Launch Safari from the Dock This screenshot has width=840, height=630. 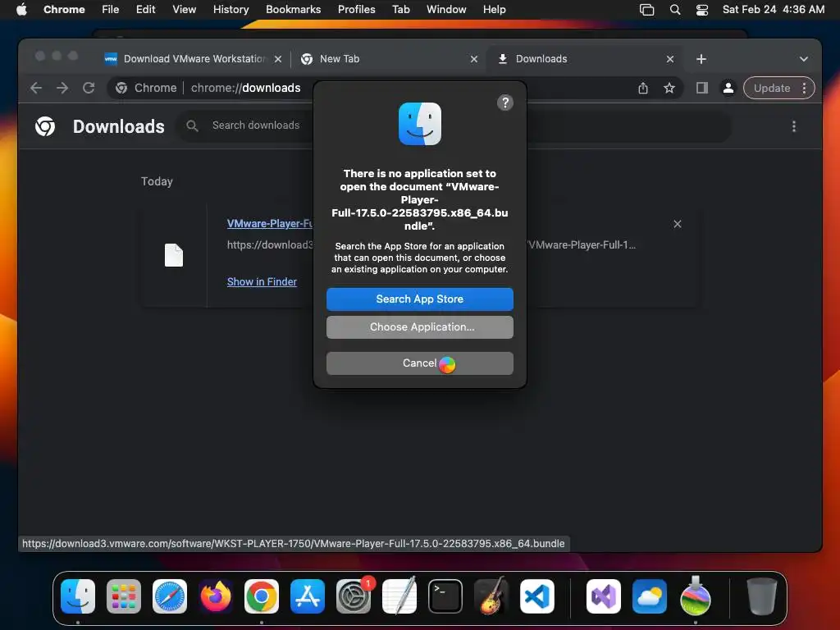(170, 596)
